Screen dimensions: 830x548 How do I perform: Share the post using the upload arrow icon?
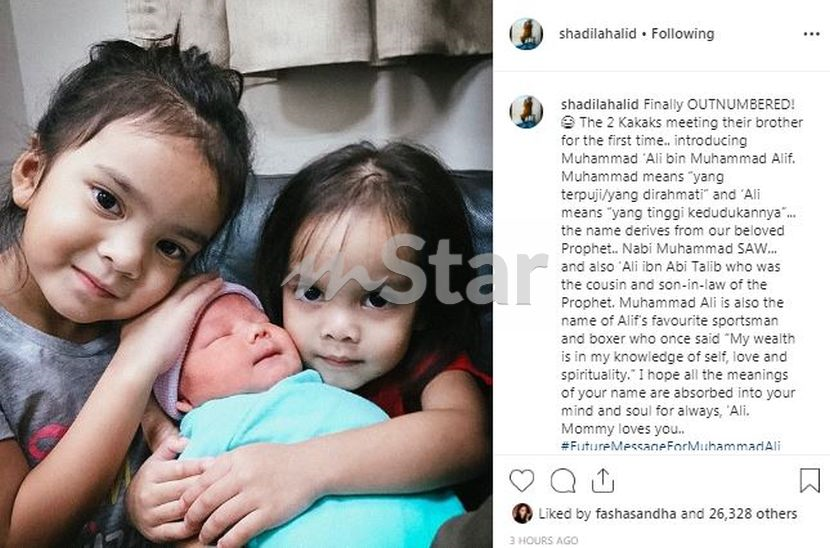pos(602,480)
